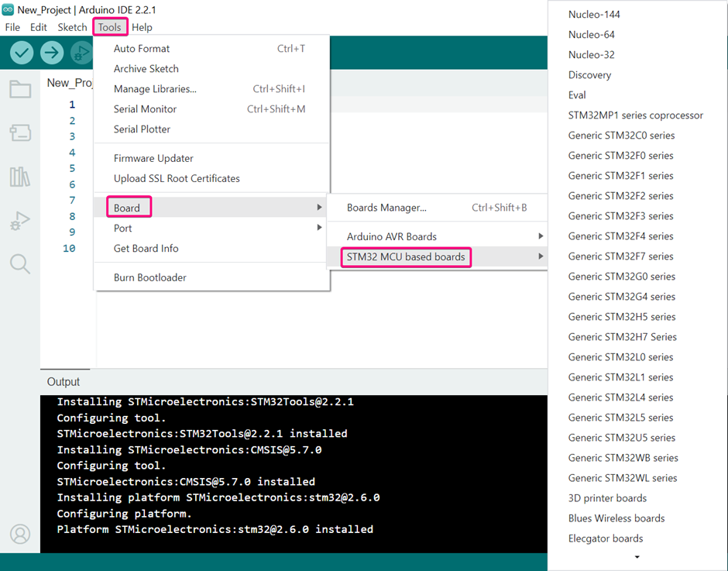The image size is (728, 571).
Task: Open the Sketch menu
Action: tap(73, 27)
